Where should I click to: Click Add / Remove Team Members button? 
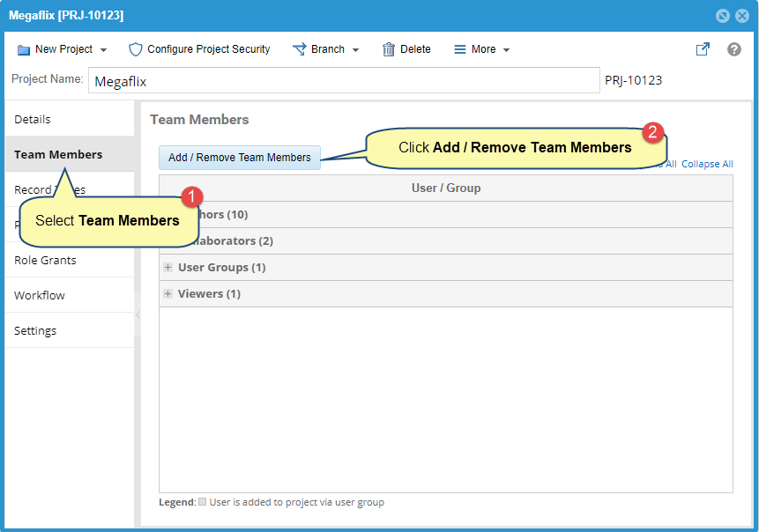[x=240, y=158]
